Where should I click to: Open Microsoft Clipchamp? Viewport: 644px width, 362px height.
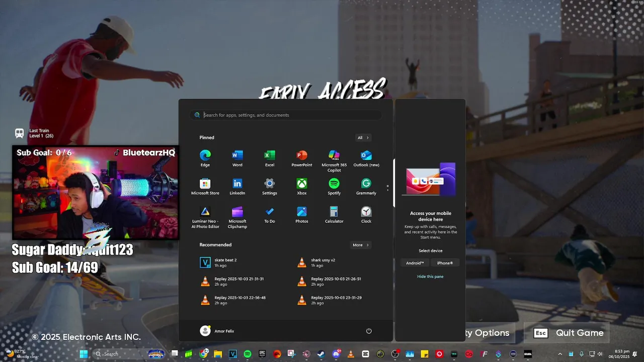point(237,217)
